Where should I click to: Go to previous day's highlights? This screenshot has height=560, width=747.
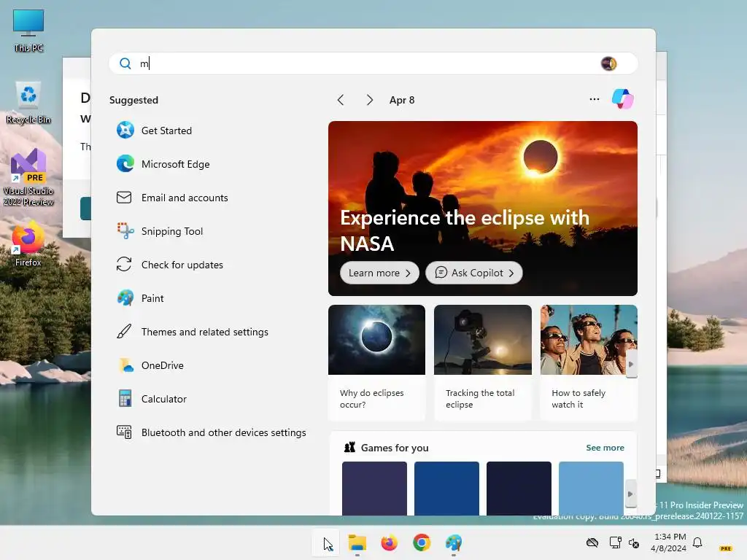pos(340,99)
